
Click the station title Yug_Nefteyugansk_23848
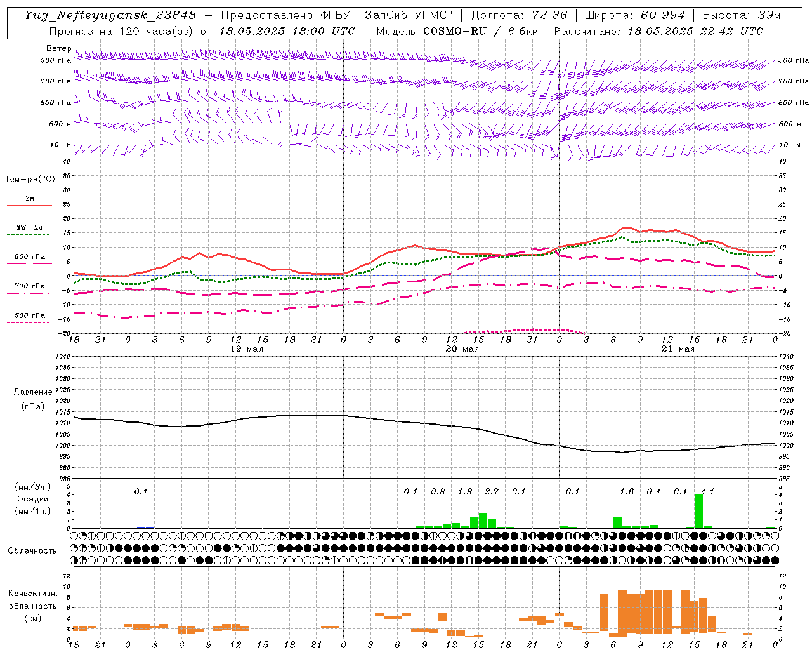click(110, 15)
